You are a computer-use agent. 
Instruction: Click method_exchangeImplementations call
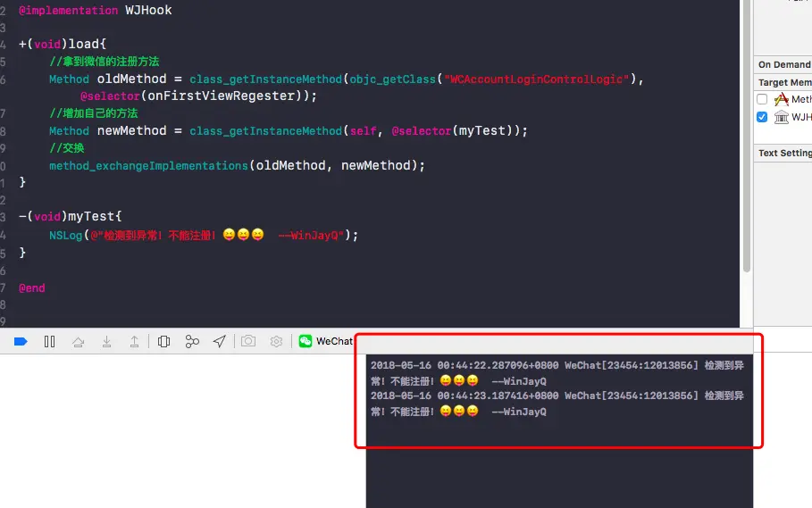(x=148, y=165)
